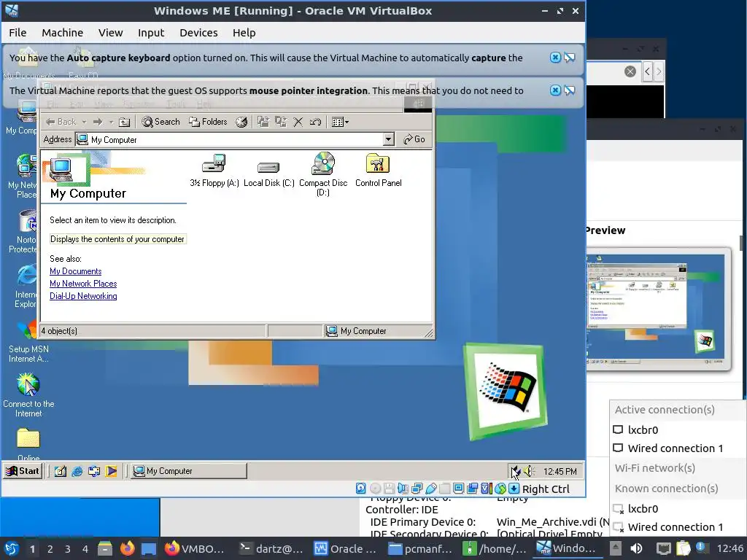747x560 pixels.
Task: Click the Copy To toolbar icon
Action: pyautogui.click(x=281, y=122)
